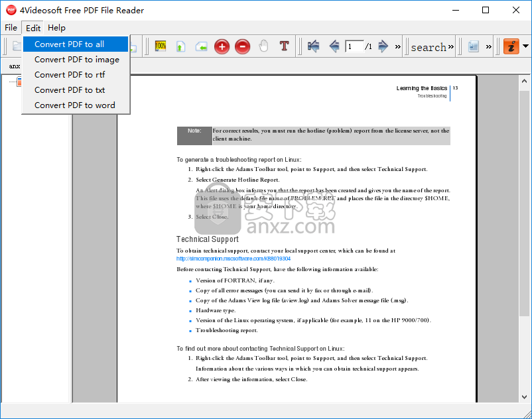This screenshot has width=532, height=419.
Task: Click 'After viewing the information, select Close.' step
Action: coord(251,379)
